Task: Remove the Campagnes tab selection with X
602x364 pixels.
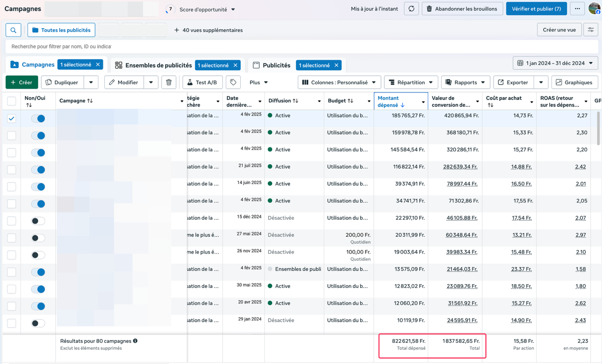Action: 98,65
